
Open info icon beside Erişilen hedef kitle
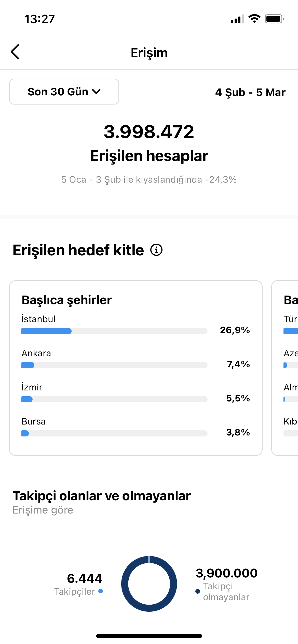pos(156,250)
